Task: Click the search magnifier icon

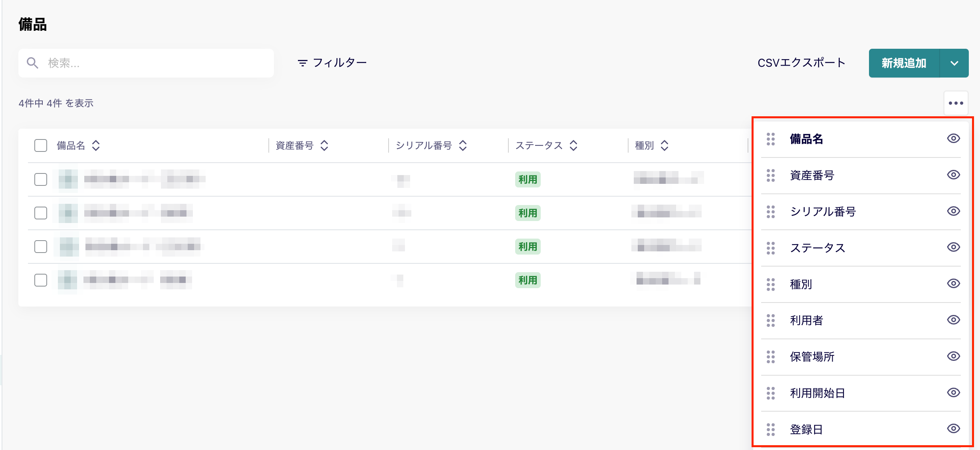Action: tap(32, 63)
